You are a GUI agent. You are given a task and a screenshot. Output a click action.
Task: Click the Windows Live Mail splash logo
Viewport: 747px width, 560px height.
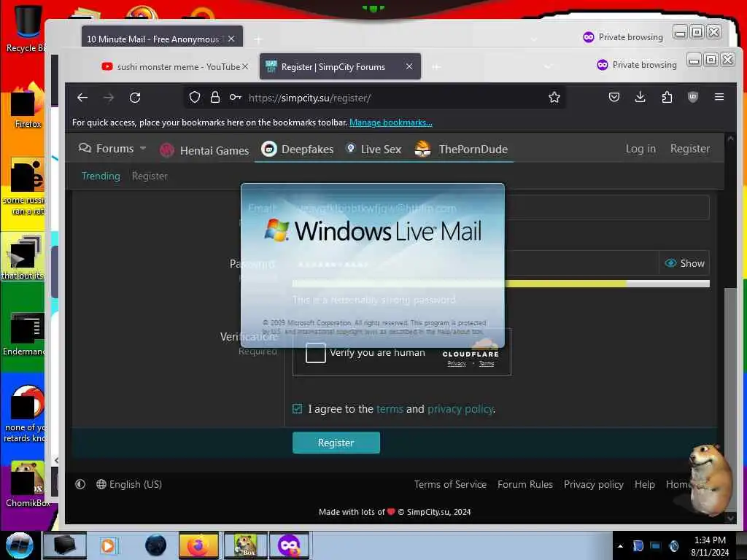point(373,231)
